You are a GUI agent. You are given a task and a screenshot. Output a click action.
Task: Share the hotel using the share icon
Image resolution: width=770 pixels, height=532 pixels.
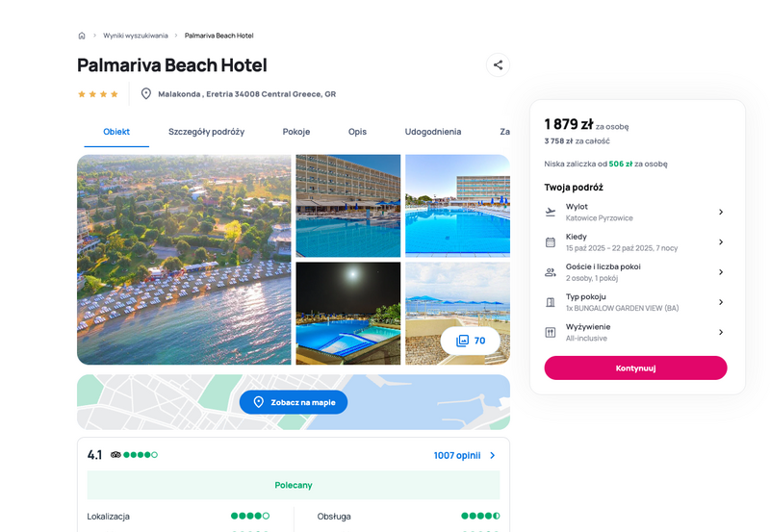point(498,64)
